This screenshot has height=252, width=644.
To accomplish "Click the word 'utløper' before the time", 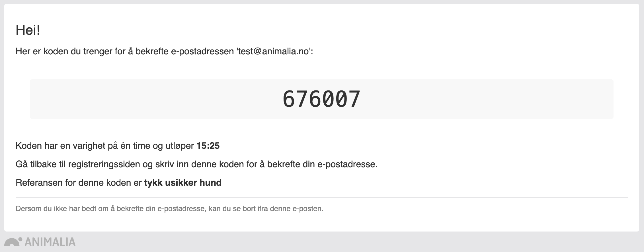I will 180,146.
